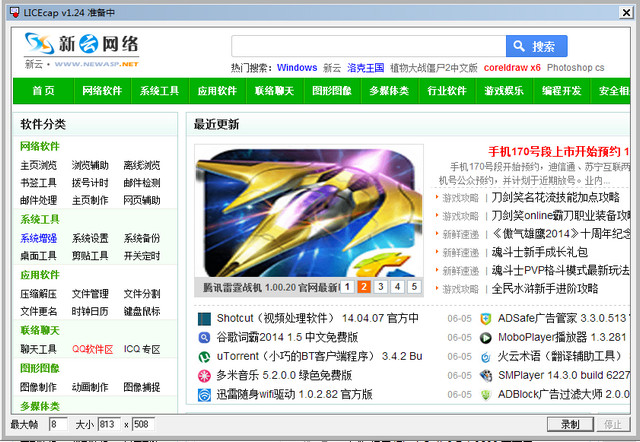Open the green 联络聊天 sidebar heading
This screenshot has width=640, height=442.
(40, 330)
